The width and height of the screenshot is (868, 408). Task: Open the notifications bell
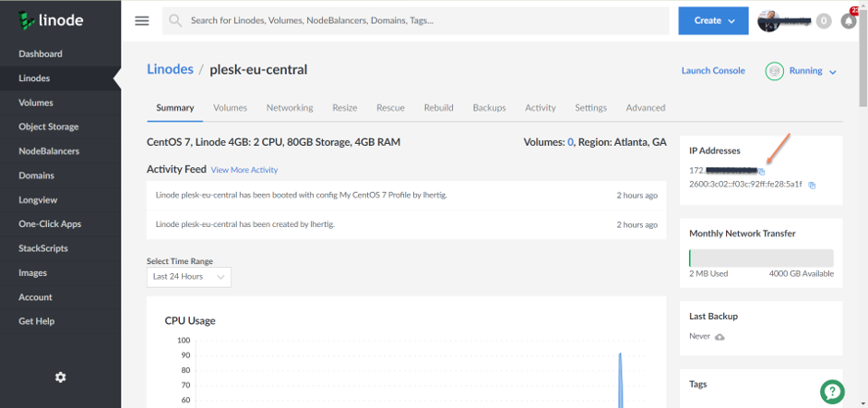(x=849, y=21)
